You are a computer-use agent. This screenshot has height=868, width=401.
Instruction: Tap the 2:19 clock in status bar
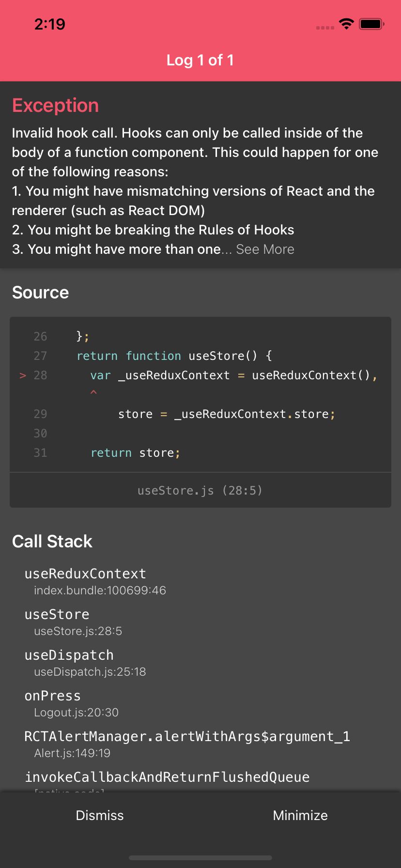49,24
